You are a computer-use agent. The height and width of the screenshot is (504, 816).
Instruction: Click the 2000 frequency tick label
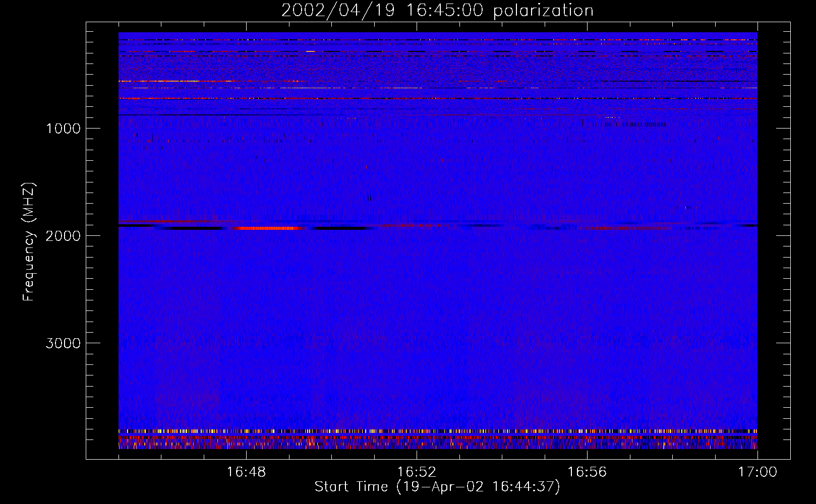coord(64,236)
